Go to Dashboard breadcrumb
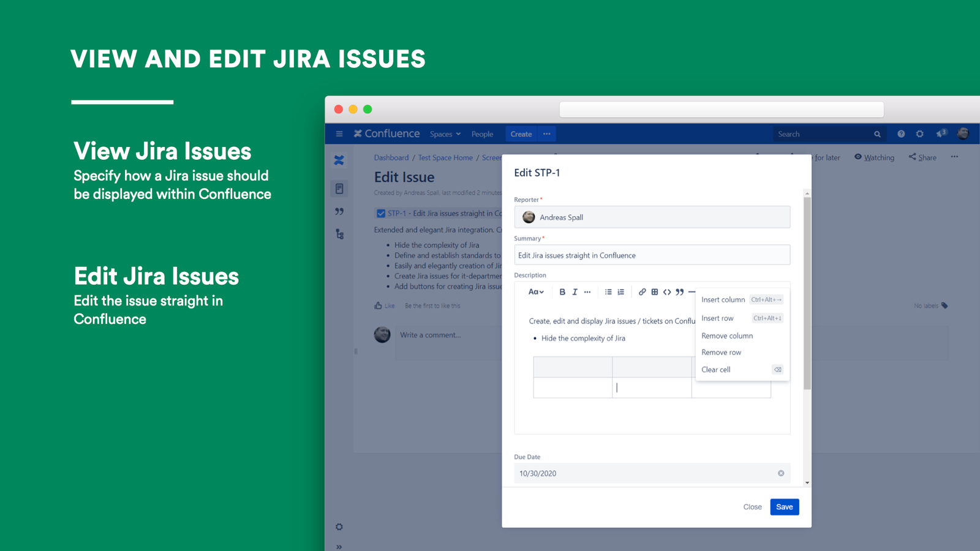This screenshot has height=551, width=980. coord(391,158)
